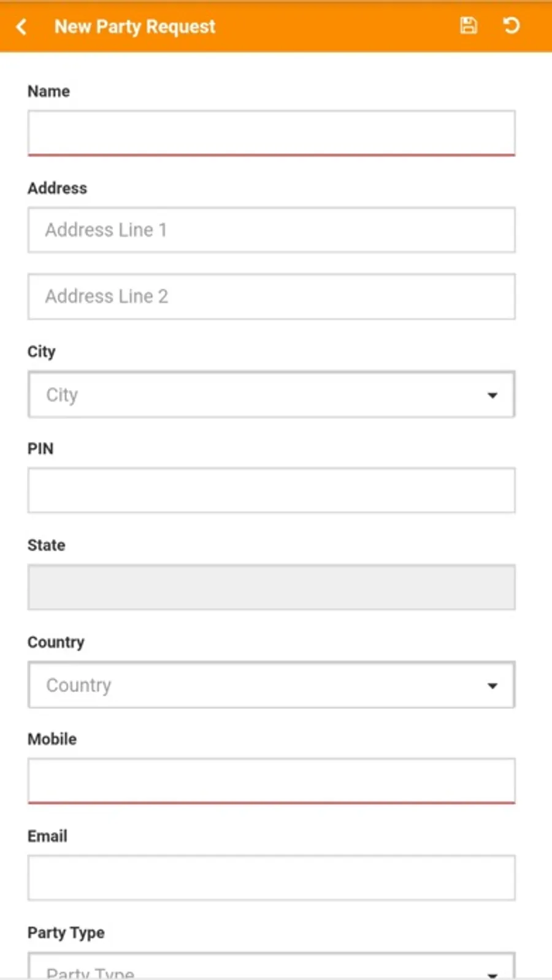This screenshot has height=980, width=552.
Task: Click the New Party Request title
Action: 135,26
